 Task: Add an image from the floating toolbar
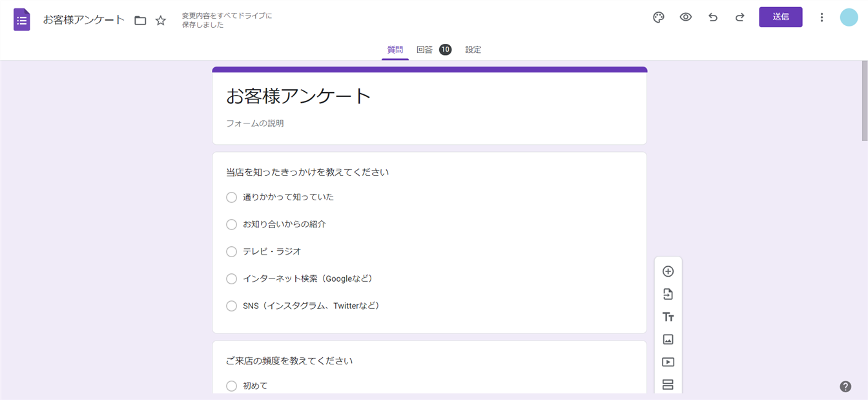[x=668, y=339]
